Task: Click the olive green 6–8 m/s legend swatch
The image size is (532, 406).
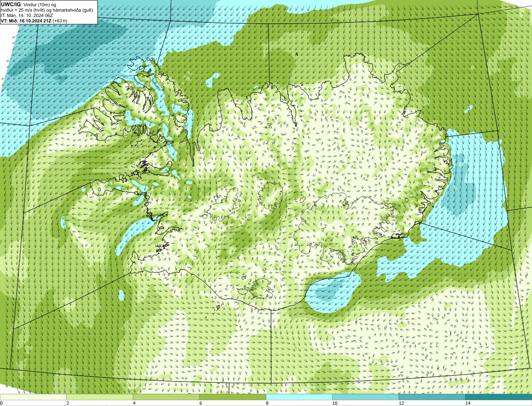Action: click(233, 397)
